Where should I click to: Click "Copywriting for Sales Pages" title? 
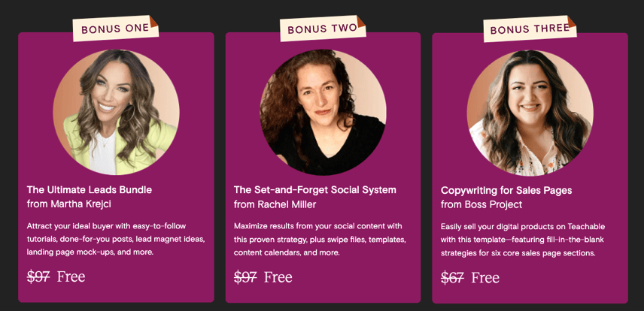[506, 190]
